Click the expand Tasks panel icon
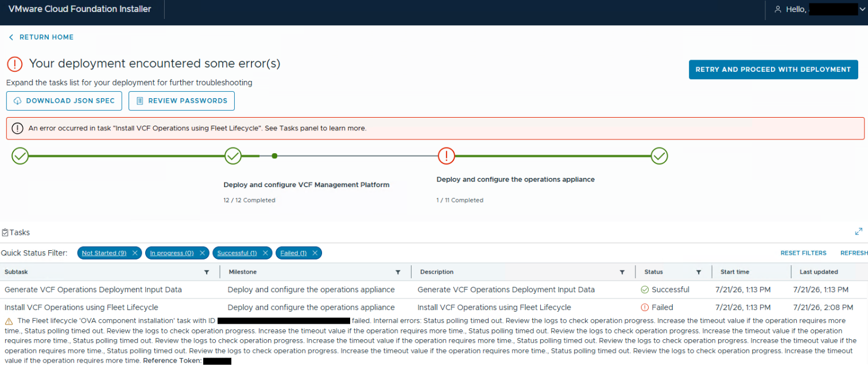868x365 pixels. [x=858, y=232]
